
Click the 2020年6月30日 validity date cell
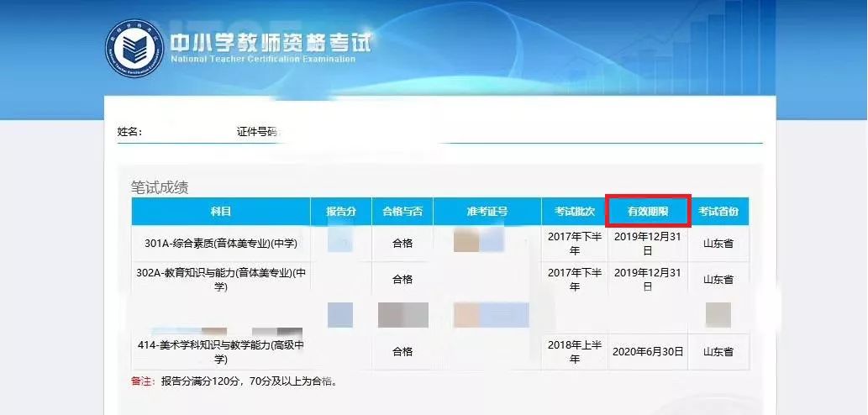[x=648, y=352]
